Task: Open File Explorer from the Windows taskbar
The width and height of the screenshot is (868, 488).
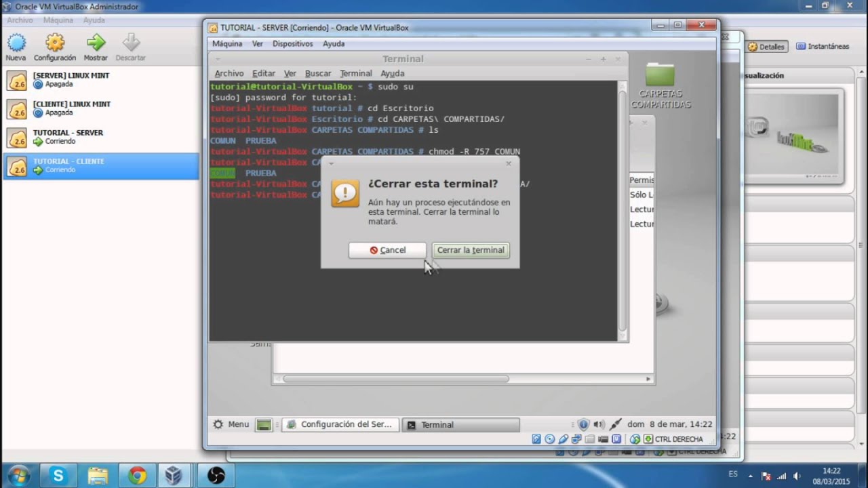Action: click(98, 476)
